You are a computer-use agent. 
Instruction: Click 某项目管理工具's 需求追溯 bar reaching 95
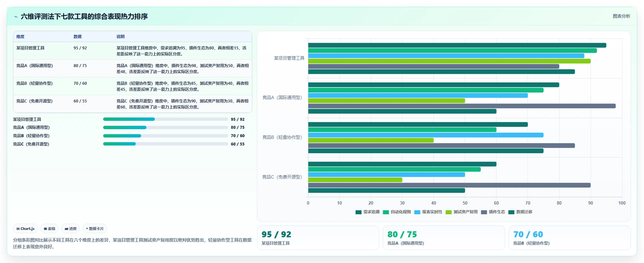click(x=457, y=45)
